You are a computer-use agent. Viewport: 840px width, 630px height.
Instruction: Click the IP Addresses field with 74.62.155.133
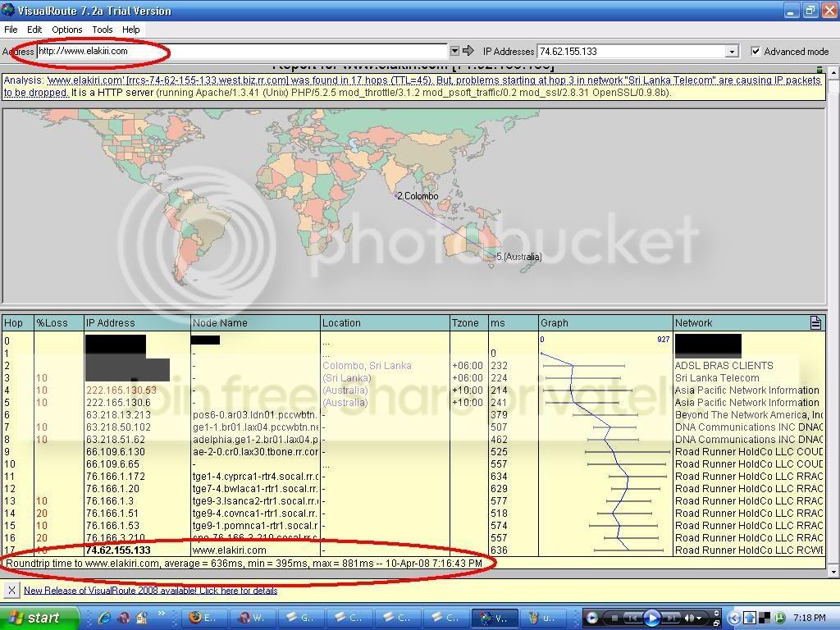[x=632, y=52]
